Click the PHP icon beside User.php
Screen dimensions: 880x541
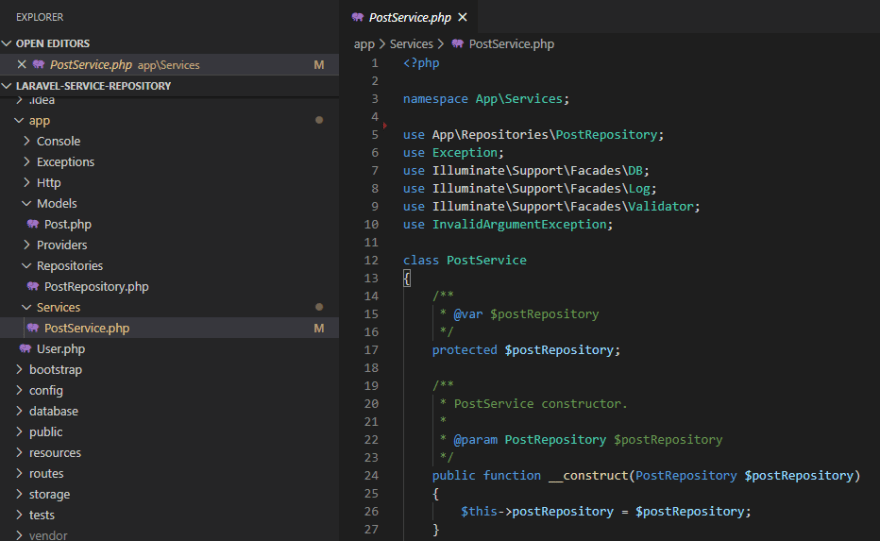(25, 349)
